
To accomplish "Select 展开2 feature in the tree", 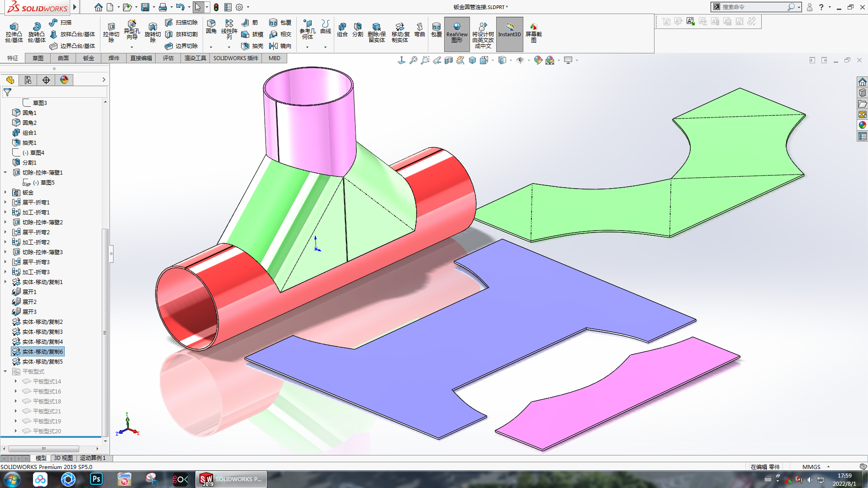I will tap(24, 302).
